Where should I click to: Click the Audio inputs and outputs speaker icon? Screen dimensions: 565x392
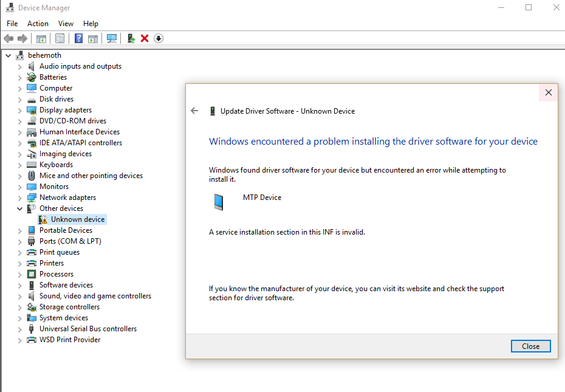point(32,66)
